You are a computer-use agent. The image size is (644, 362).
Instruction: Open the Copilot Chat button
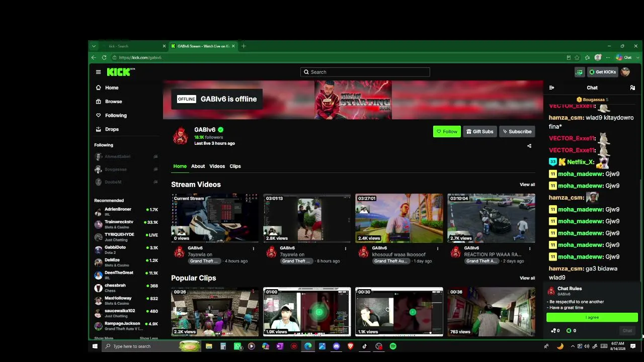click(x=624, y=57)
